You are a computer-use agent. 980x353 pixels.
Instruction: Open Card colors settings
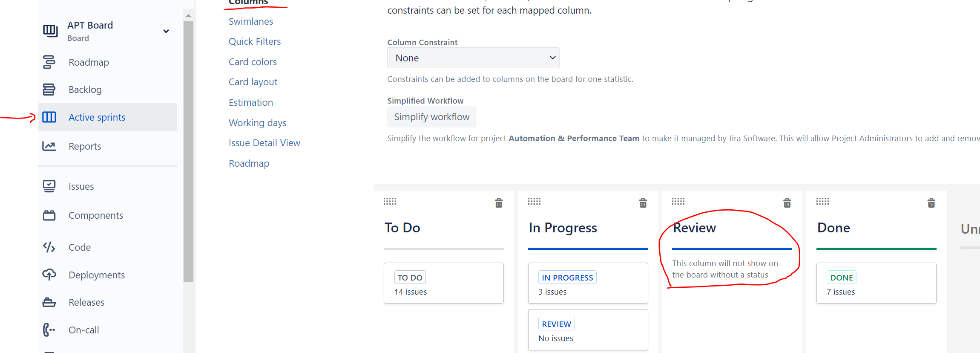pos(253,62)
